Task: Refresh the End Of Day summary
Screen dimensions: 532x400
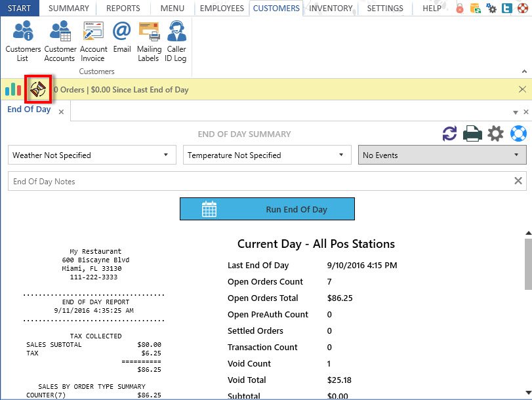Action: [x=449, y=134]
